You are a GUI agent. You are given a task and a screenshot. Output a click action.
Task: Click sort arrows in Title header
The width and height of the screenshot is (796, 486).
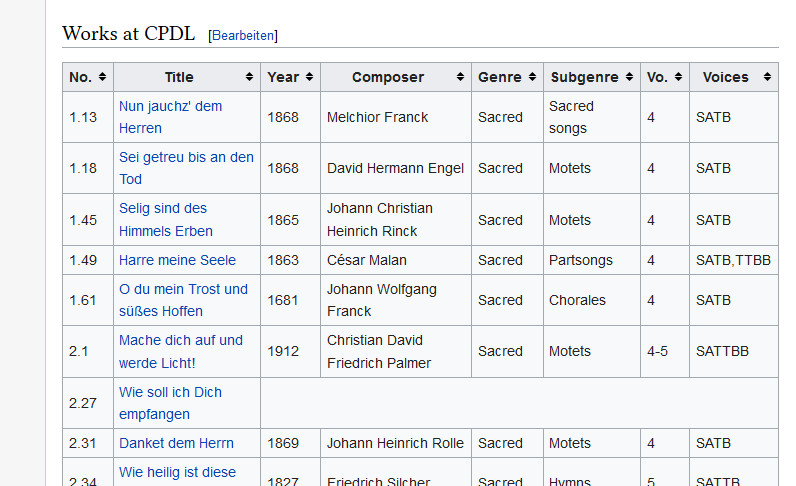(x=249, y=77)
